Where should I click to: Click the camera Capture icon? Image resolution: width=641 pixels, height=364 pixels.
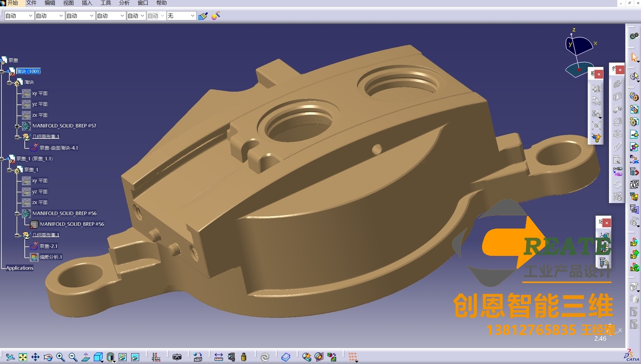(x=177, y=357)
